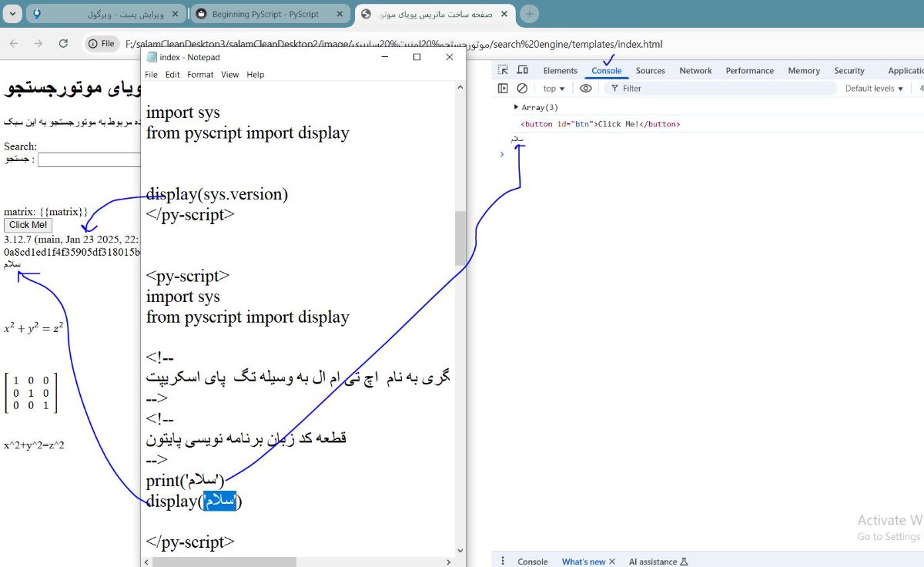Navigate back using the browser arrow

click(x=13, y=44)
